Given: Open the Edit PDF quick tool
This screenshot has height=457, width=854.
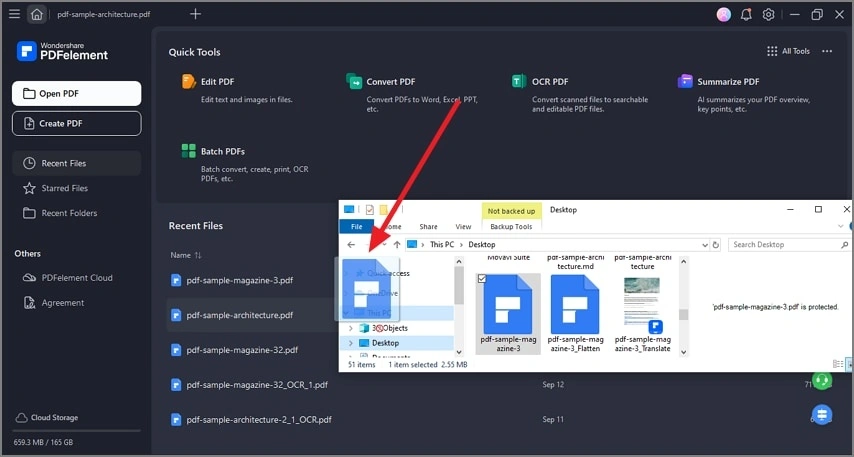Looking at the screenshot, I should click(217, 81).
